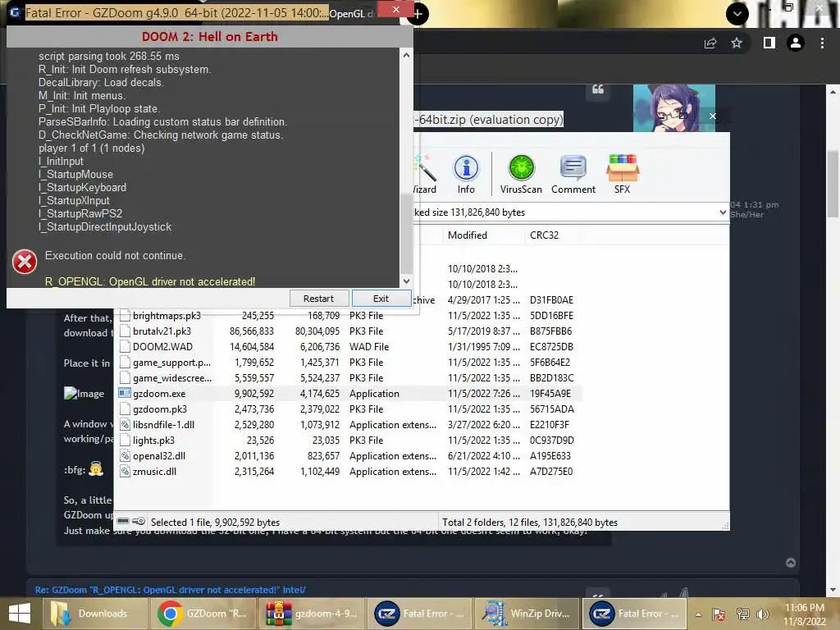This screenshot has height=630, width=840.
Task: Switch to WinRAR gzdoom-4-9 taskbar window
Action: [312, 614]
